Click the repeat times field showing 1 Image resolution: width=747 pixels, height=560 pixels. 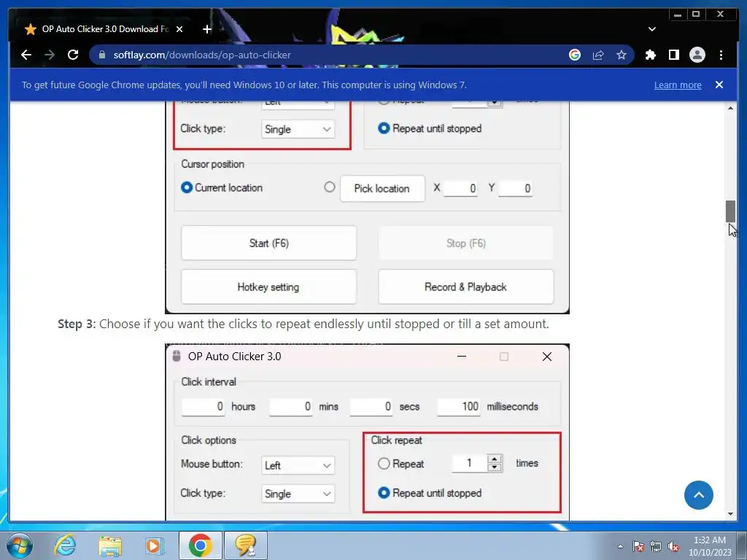click(x=469, y=463)
